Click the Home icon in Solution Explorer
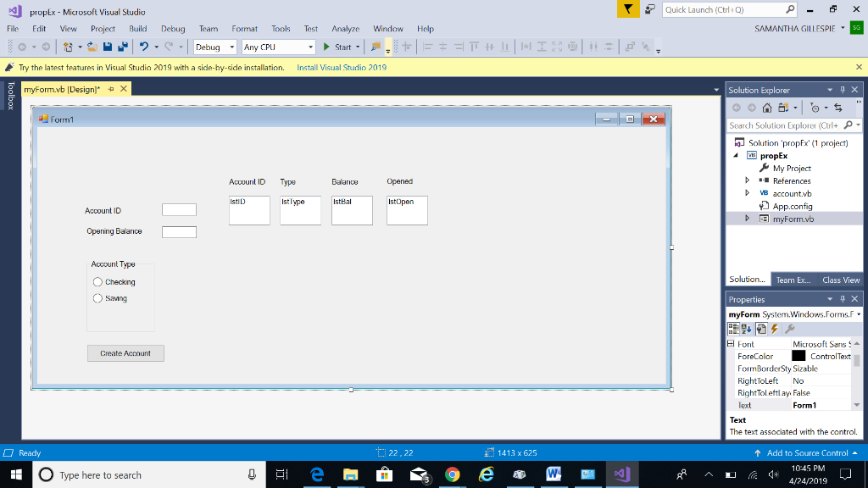Image resolution: width=868 pixels, height=488 pixels. [x=766, y=108]
